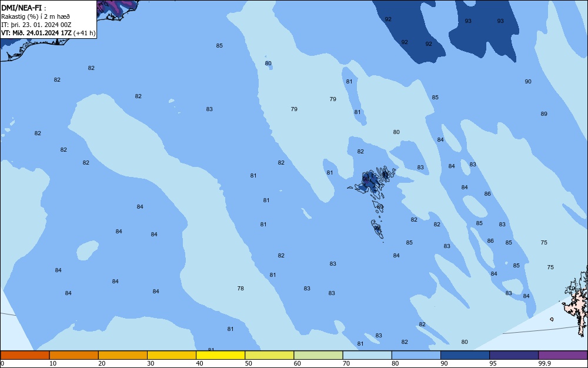Click the legend tick label "95"

tap(493, 363)
